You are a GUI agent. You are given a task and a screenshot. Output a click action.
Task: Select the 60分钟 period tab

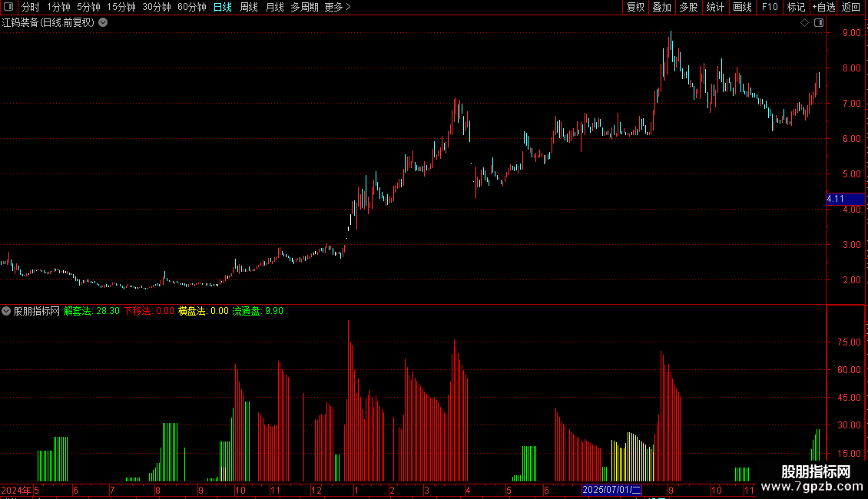click(x=192, y=7)
